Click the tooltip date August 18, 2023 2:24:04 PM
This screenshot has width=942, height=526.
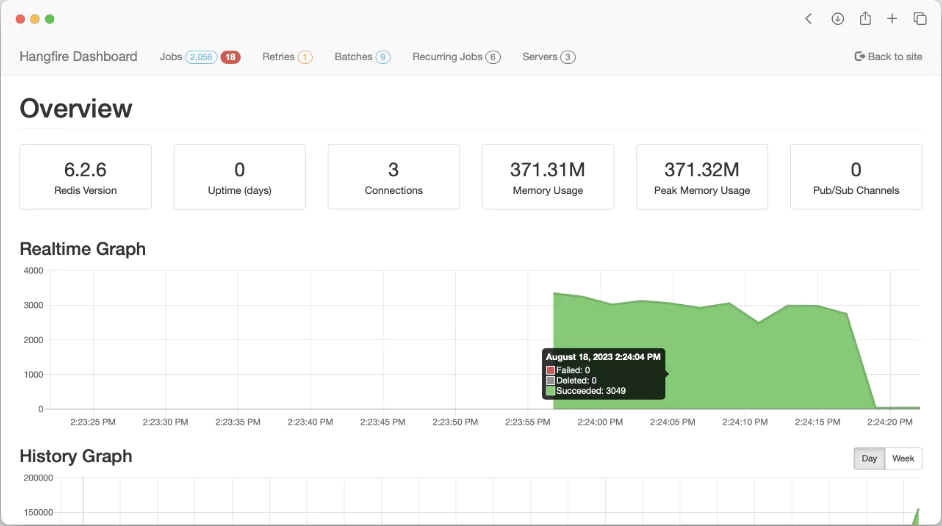coord(603,357)
